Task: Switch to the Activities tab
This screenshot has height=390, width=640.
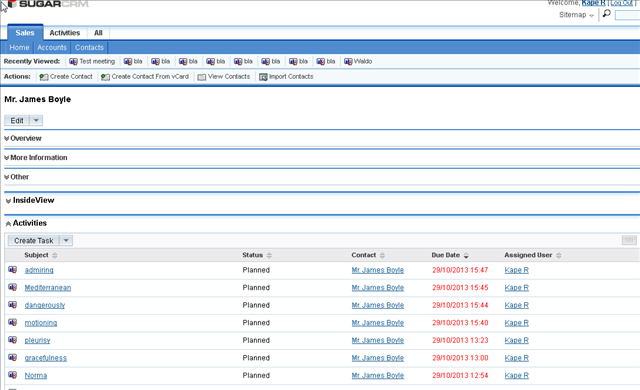Action: pos(64,33)
